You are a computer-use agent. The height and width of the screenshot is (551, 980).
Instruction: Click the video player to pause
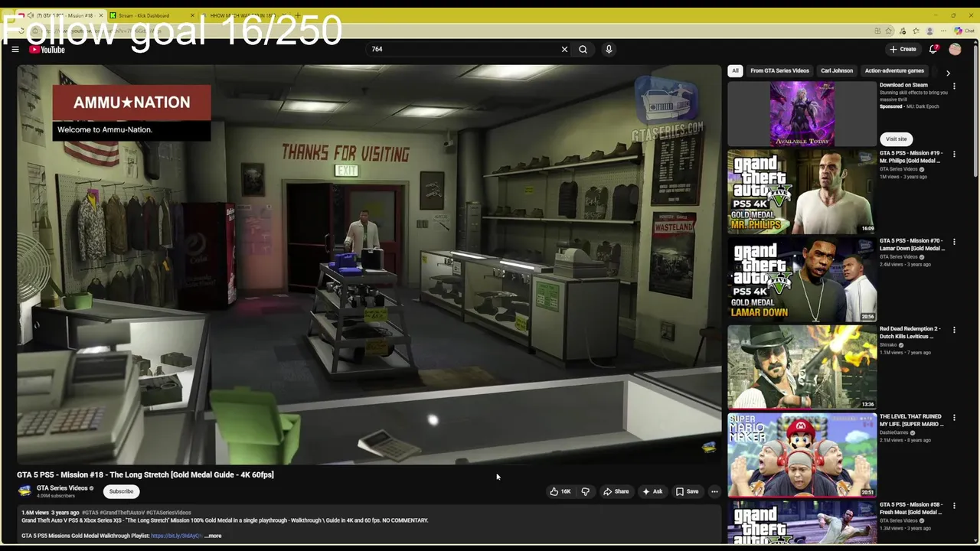[369, 264]
